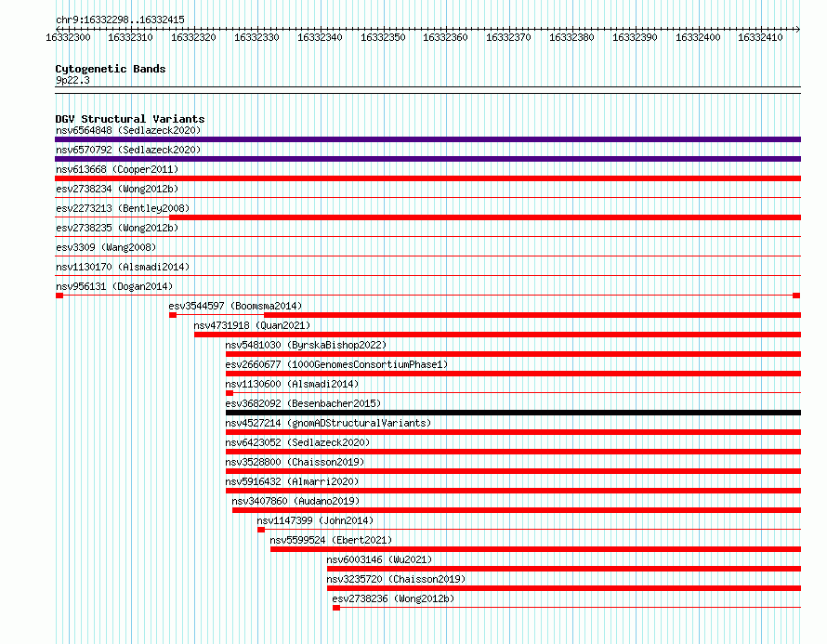Click the thick red bar of esv2273213
This screenshot has height=644, width=827.
(x=485, y=217)
